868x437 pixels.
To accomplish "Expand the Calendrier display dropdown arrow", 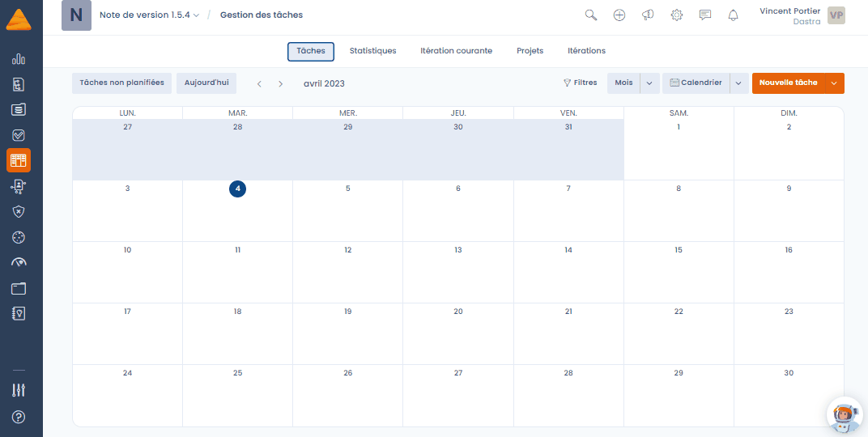I will point(739,83).
